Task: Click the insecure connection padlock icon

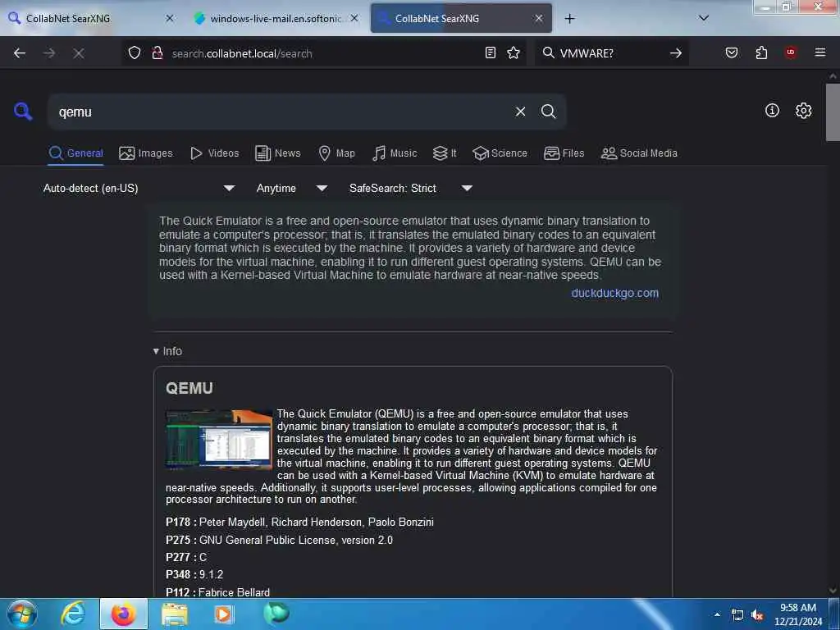Action: click(x=157, y=52)
